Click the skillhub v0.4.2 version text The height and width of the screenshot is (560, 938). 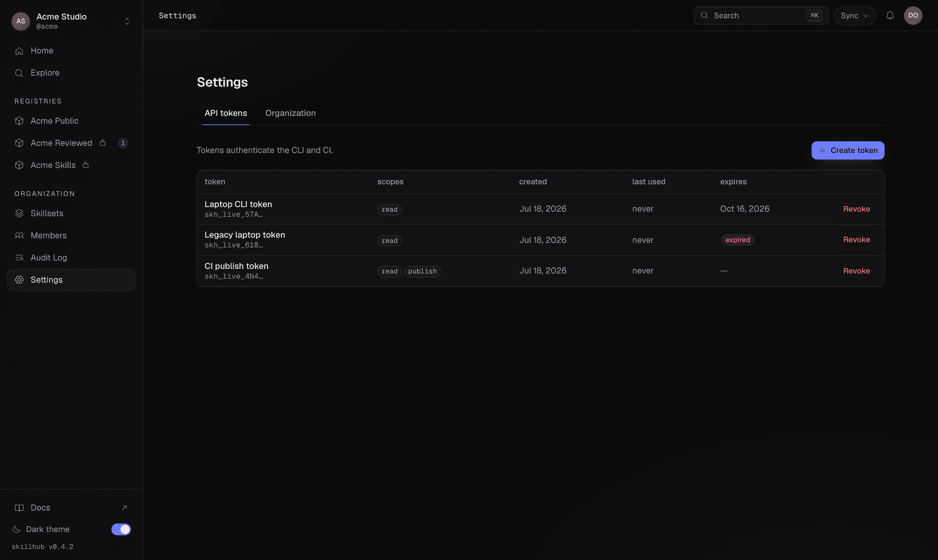coord(42,547)
